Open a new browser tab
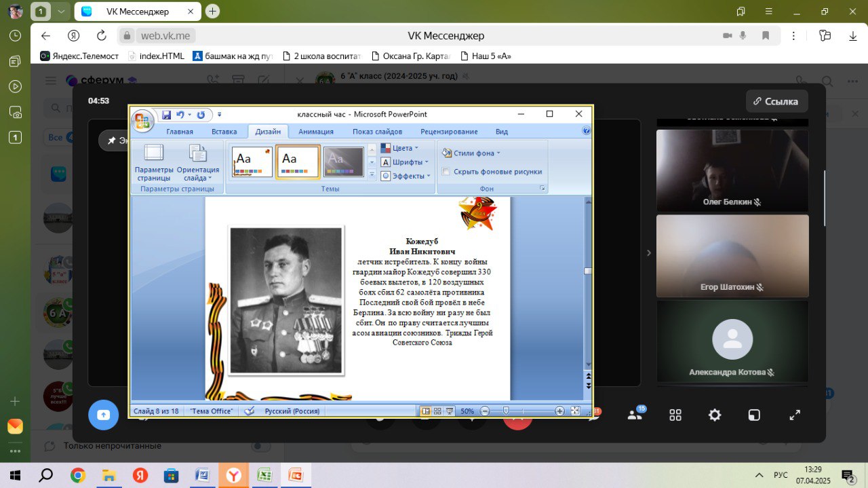868x488 pixels. [212, 11]
